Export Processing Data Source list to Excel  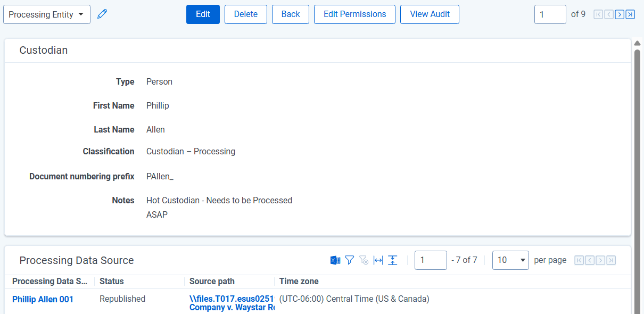point(335,260)
